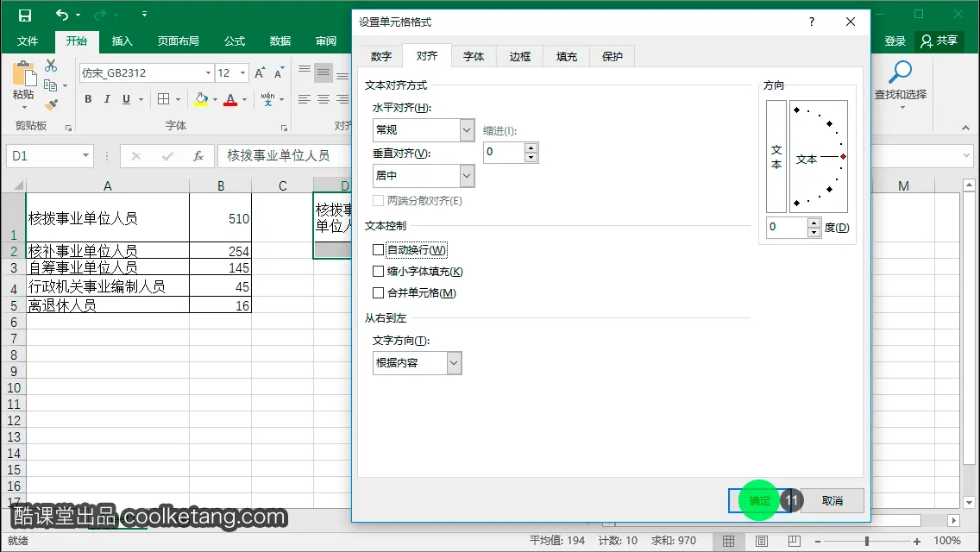Click the vertical text orientation box
This screenshot has width=980, height=552.
776,156
